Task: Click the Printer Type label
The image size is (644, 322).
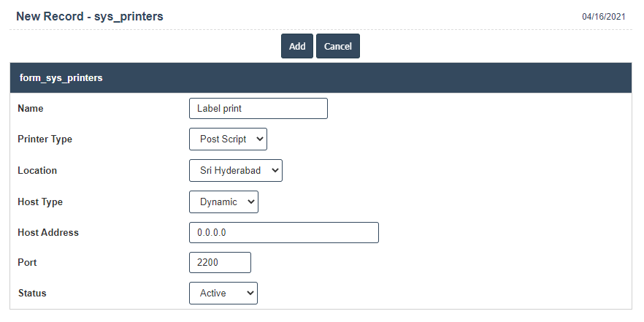Action: [45, 139]
